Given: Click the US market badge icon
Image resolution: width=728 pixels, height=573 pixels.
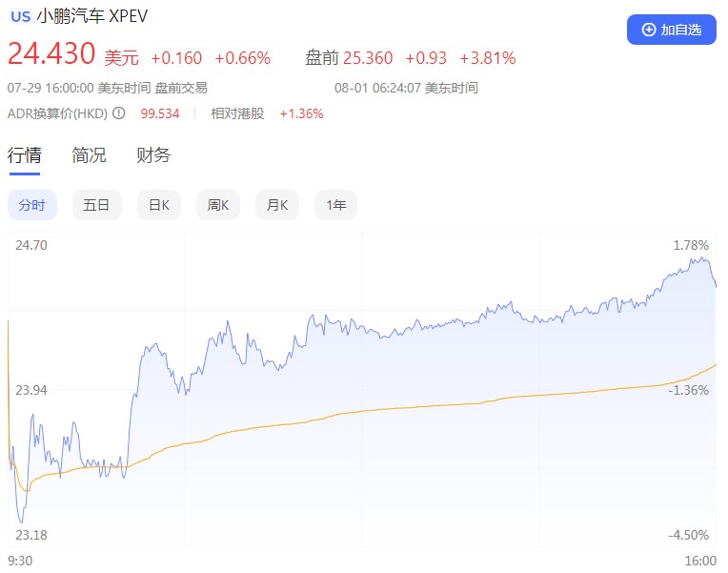Looking at the screenshot, I should (20, 16).
